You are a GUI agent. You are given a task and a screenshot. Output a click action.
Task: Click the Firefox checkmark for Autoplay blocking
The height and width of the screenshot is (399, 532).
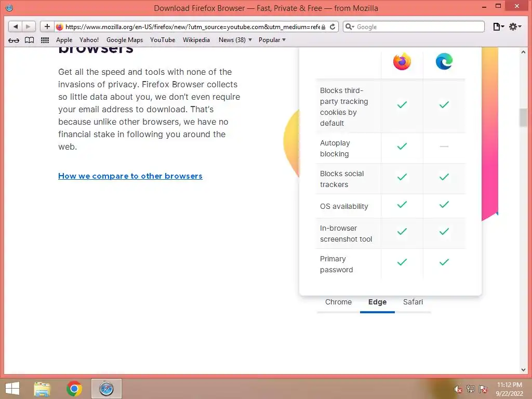pos(402,146)
